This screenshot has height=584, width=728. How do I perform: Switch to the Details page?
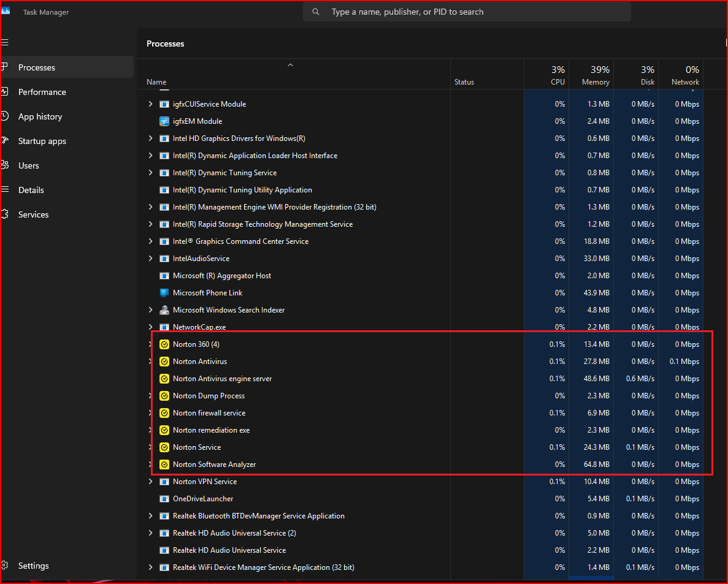[67, 190]
